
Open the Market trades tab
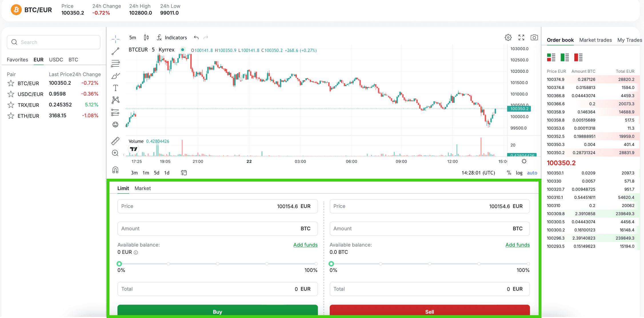(x=595, y=40)
